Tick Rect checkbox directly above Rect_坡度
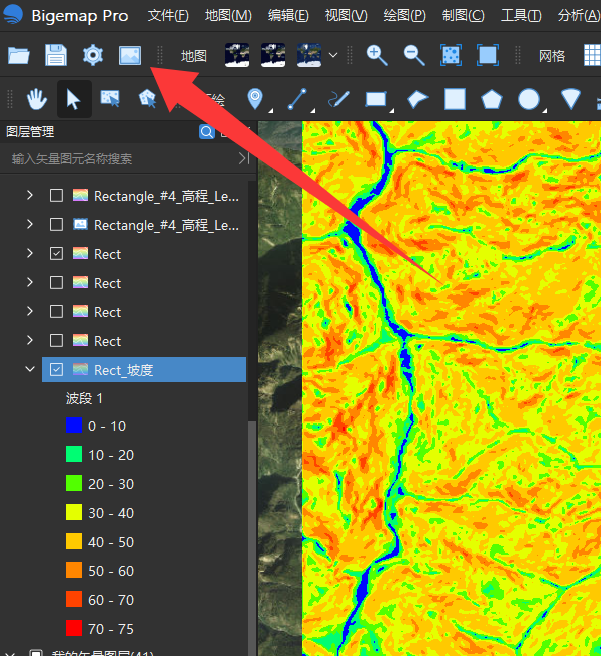The width and height of the screenshot is (601, 656). pyautogui.click(x=56, y=341)
